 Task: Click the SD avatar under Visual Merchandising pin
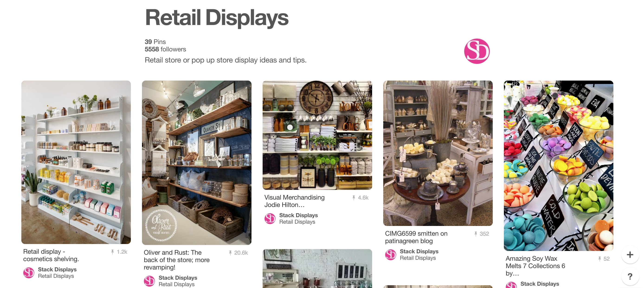tap(270, 218)
